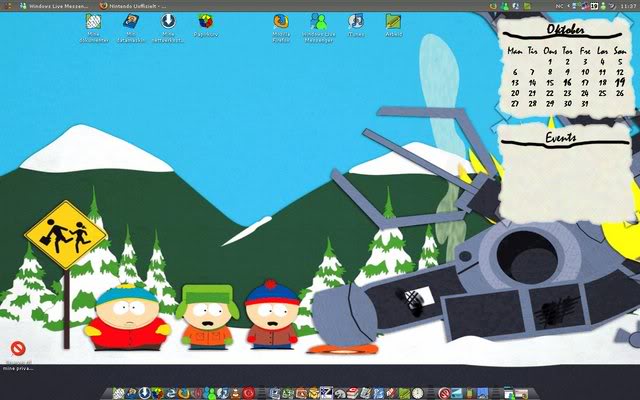Click the Son weekday header in the calendar

(x=620, y=51)
